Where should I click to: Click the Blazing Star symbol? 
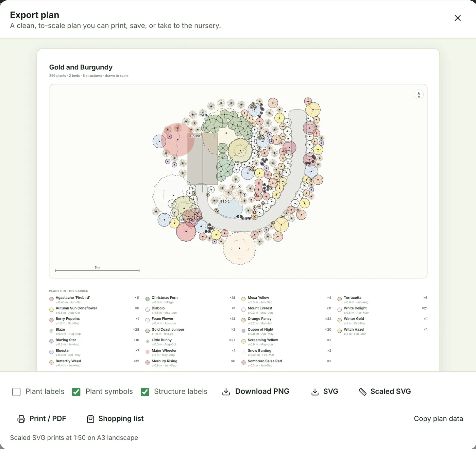pyautogui.click(x=51, y=342)
